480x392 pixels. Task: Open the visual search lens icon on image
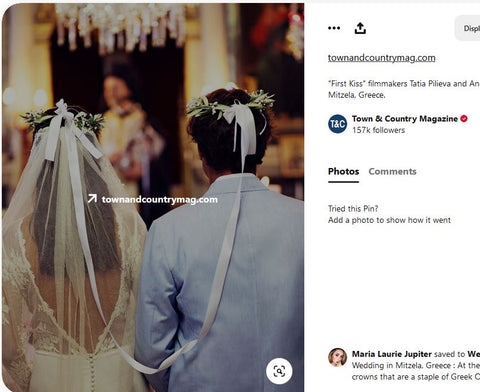pyautogui.click(x=279, y=371)
